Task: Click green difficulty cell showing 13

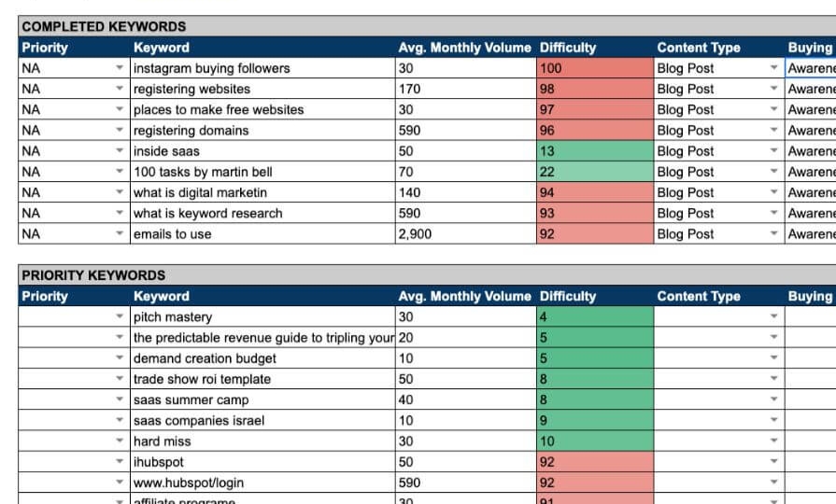Action: (x=595, y=151)
